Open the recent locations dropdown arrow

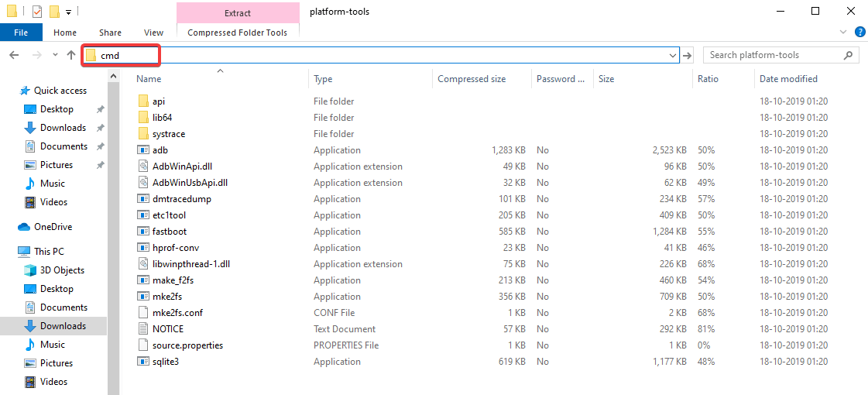54,55
